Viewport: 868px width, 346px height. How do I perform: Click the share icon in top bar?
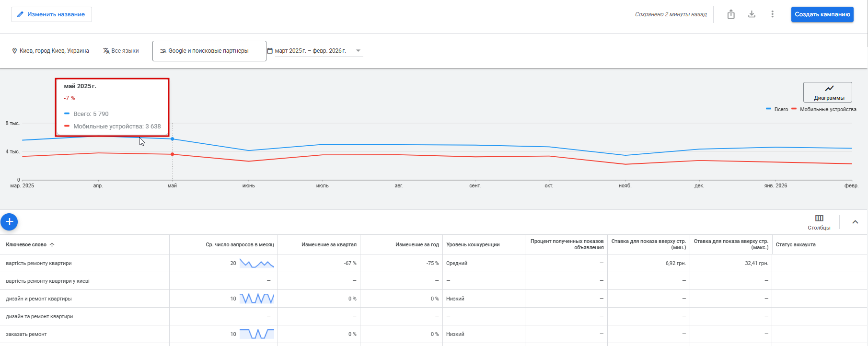click(731, 14)
